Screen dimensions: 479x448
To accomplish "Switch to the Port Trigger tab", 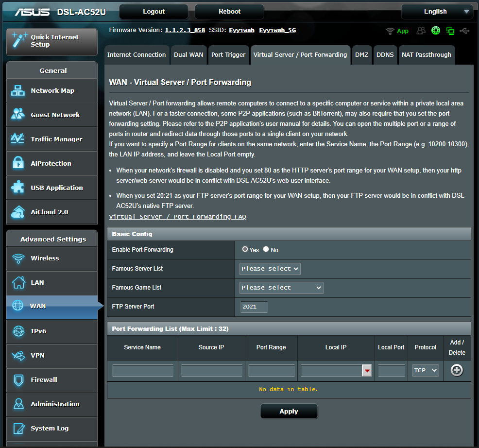I will [228, 55].
